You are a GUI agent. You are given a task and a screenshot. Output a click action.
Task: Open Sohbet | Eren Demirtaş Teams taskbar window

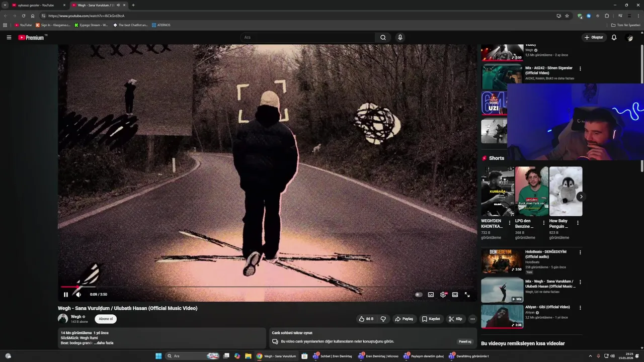click(x=333, y=356)
